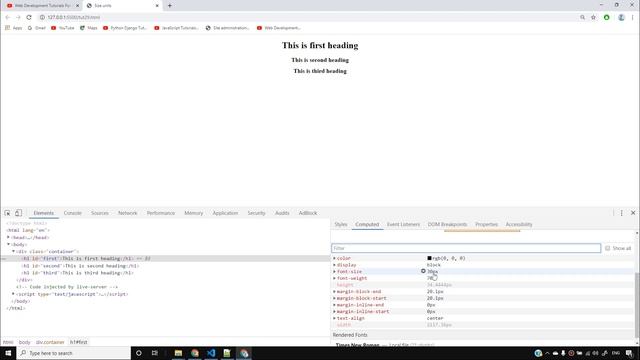Expand the margin-block-start property
The width and height of the screenshot is (640, 360).
(334, 298)
